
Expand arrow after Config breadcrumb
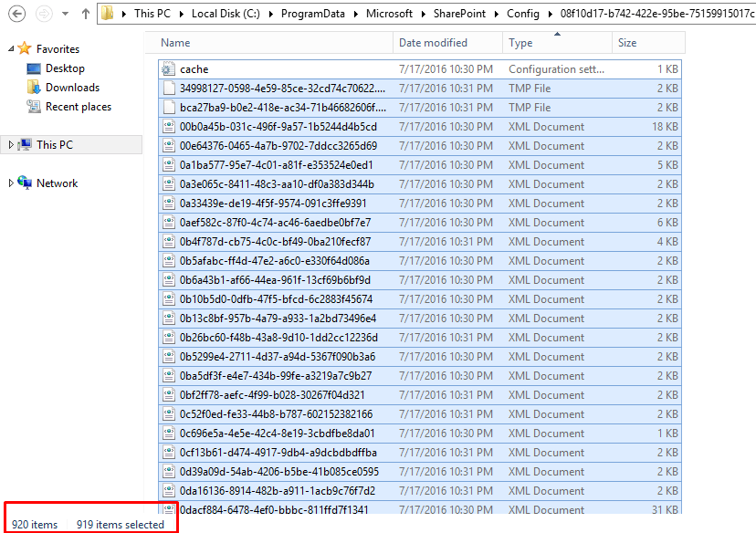[551, 14]
